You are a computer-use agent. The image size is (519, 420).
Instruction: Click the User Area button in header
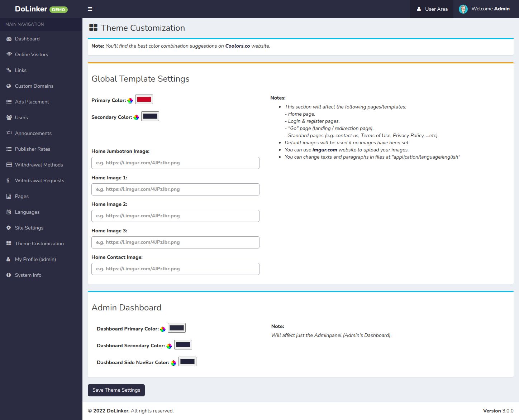pyautogui.click(x=432, y=9)
